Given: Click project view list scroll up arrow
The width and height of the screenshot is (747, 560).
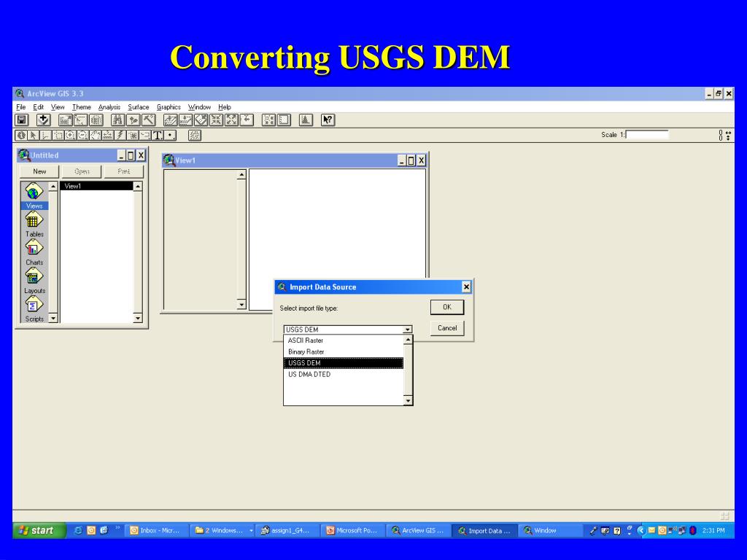Looking at the screenshot, I should [x=138, y=186].
